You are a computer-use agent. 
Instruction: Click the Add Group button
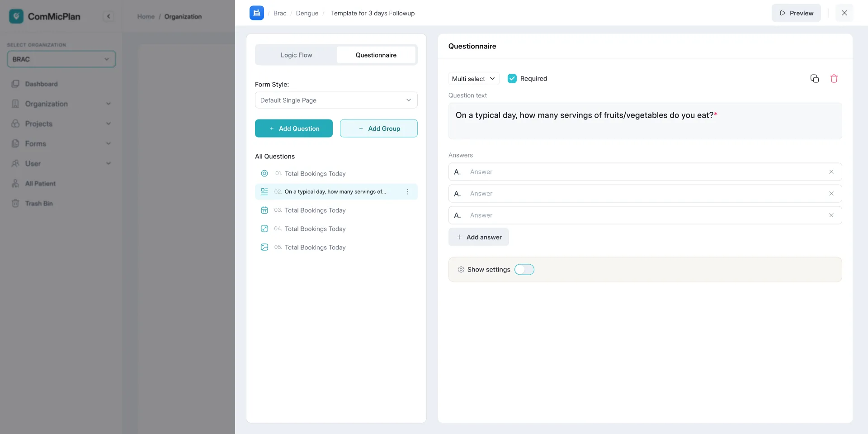click(x=379, y=129)
